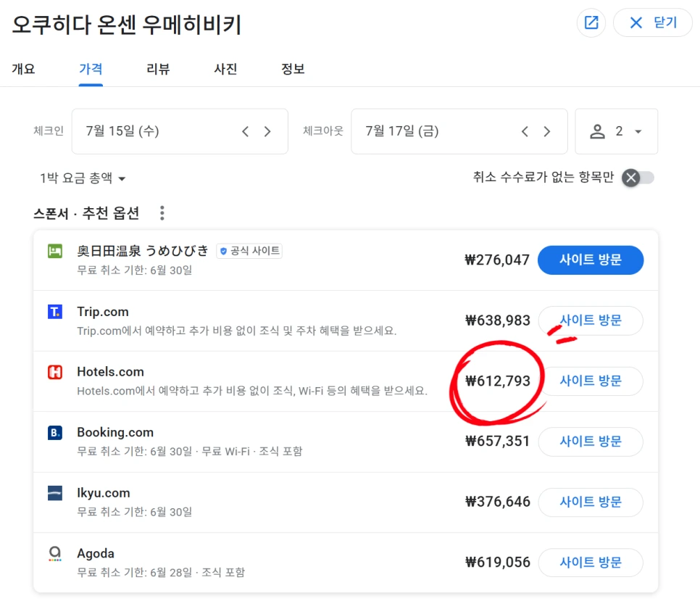The height and width of the screenshot is (609, 700).
Task: Click the Ikyu.com provider name
Action: [x=104, y=493]
